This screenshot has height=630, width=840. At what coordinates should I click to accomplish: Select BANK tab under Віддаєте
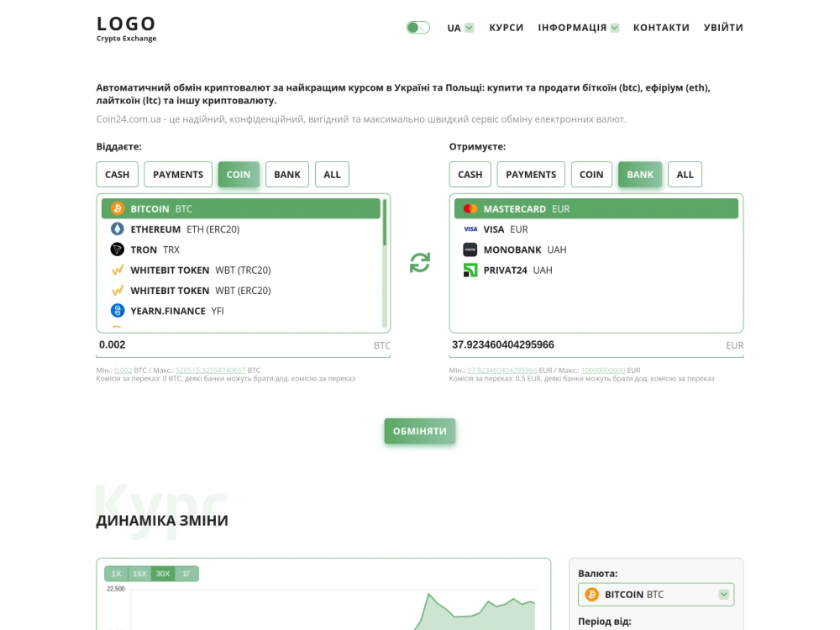[x=287, y=175]
